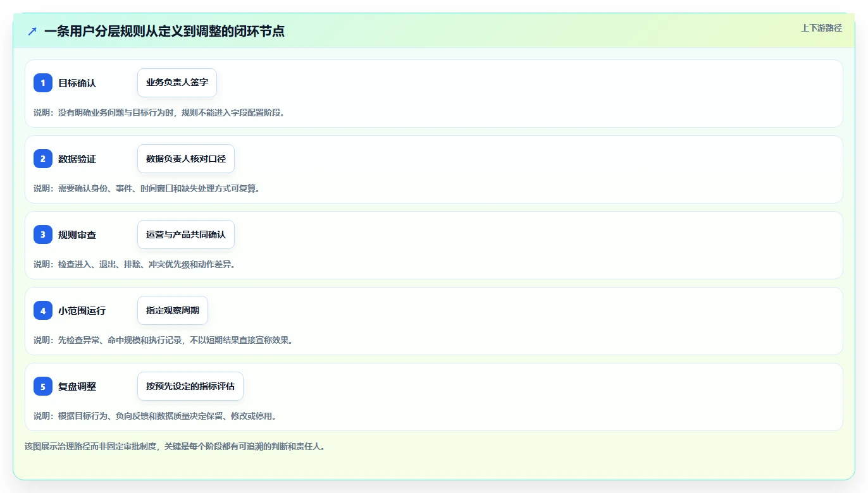
Task: Click the 按预先设定的指标评估 chip
Action: [190, 386]
